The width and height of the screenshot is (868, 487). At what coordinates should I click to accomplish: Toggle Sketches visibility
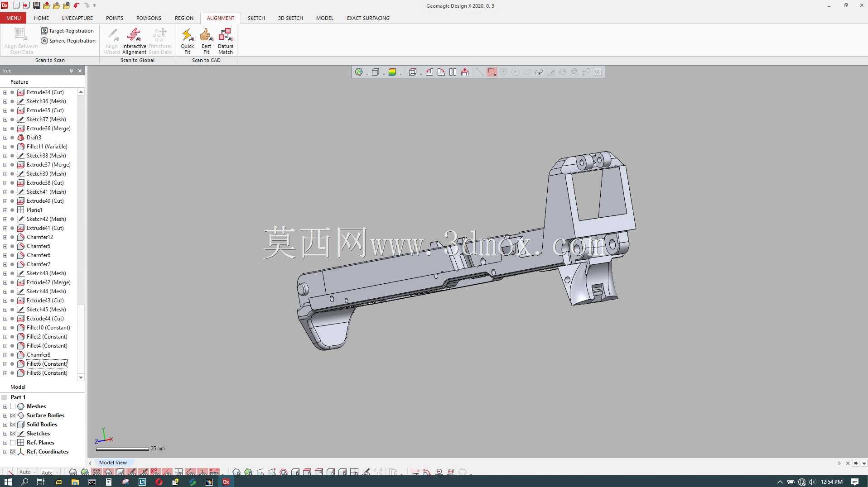coord(13,434)
